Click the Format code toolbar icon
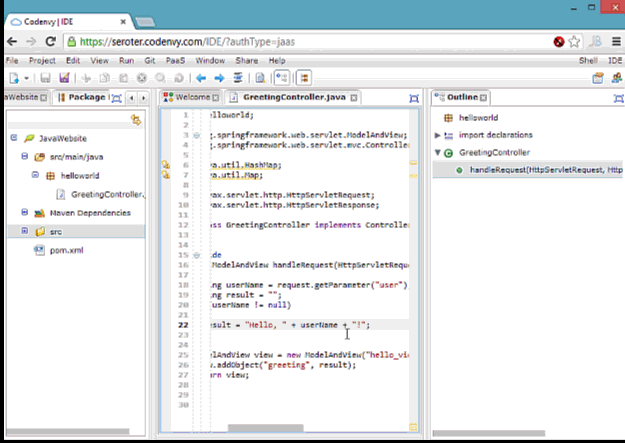Screen dimensions: 625x443 [x=238, y=78]
